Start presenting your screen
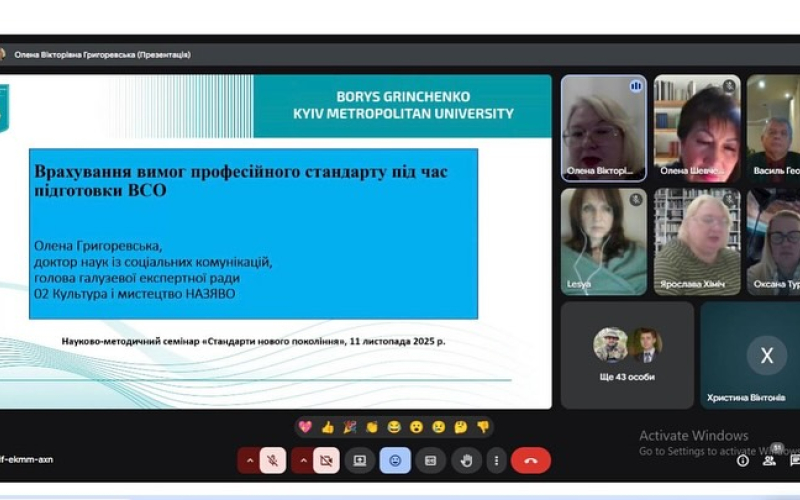This screenshot has width=800, height=500. (360, 460)
